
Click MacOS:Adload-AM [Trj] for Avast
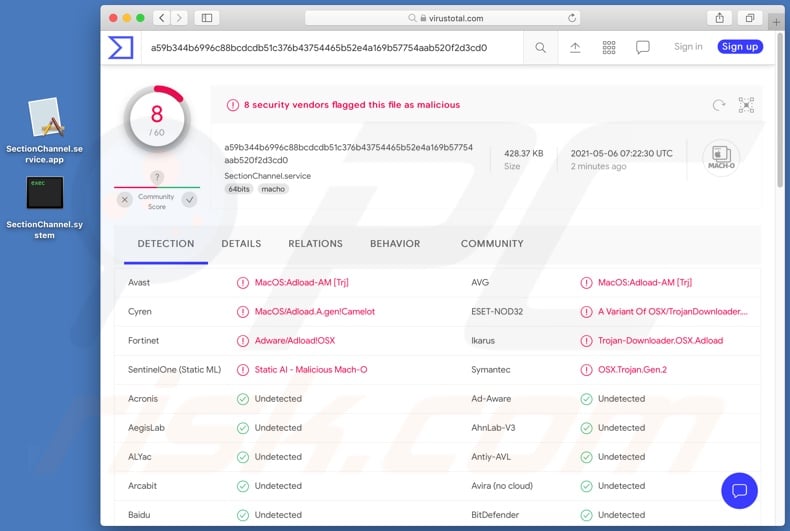(301, 283)
